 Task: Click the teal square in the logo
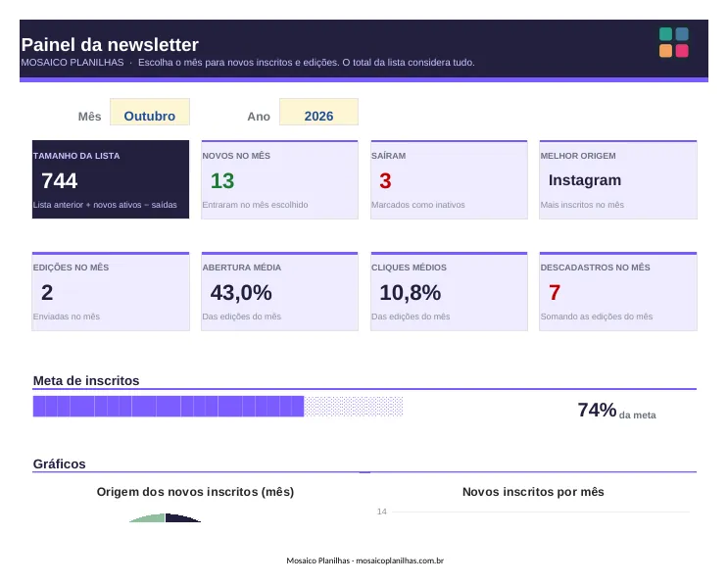[666, 34]
